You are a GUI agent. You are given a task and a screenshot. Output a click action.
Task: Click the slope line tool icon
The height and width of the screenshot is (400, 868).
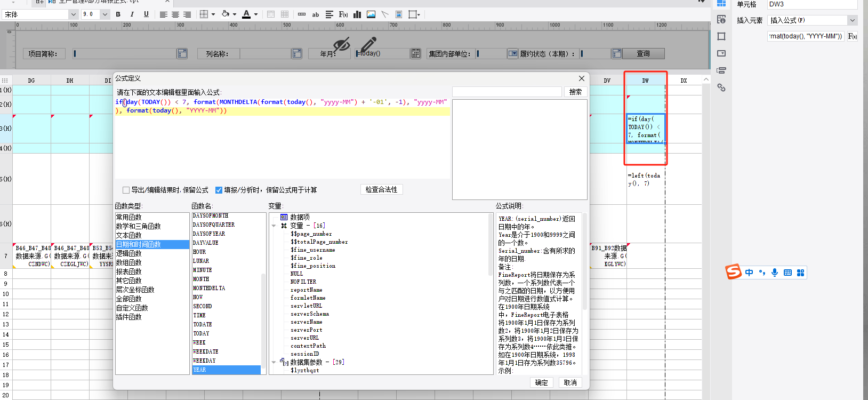point(385,14)
